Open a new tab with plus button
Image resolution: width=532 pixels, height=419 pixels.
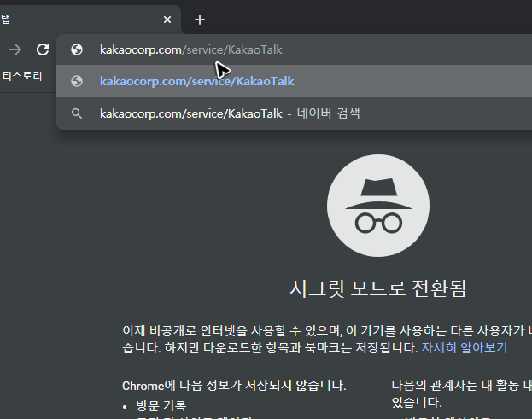(200, 20)
